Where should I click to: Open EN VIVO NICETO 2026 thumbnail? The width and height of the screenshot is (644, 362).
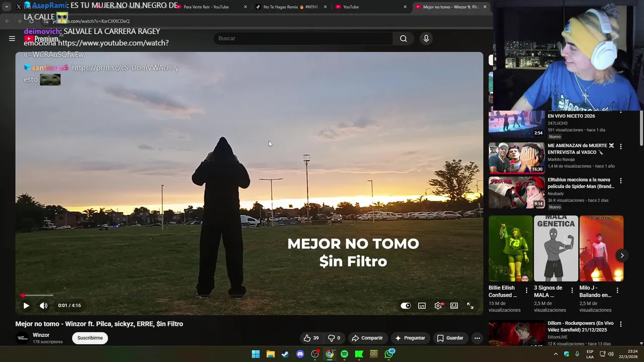(517, 124)
